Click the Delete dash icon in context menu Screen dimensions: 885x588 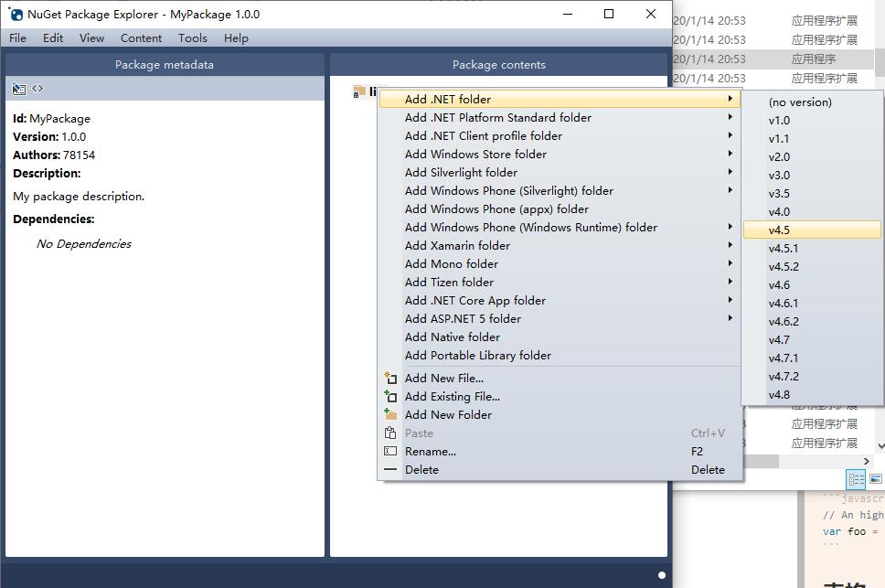click(x=390, y=469)
